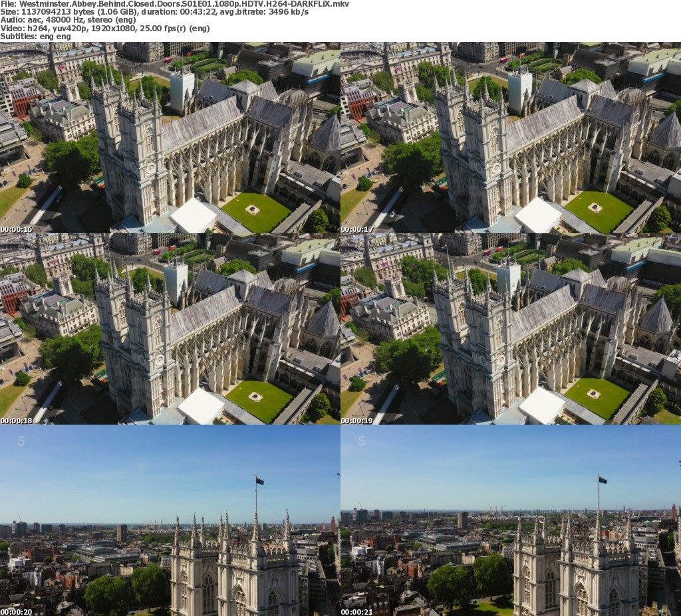
Task: Click the flag atop the tower in the 00:00:20 frame
Action: click(x=259, y=480)
